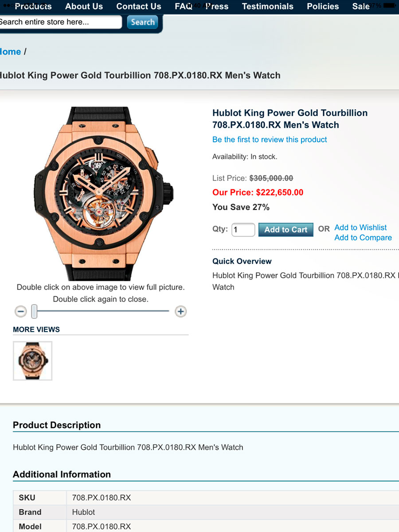Image resolution: width=399 pixels, height=532 pixels.
Task: Navigate to Contact Us page
Action: (x=139, y=7)
